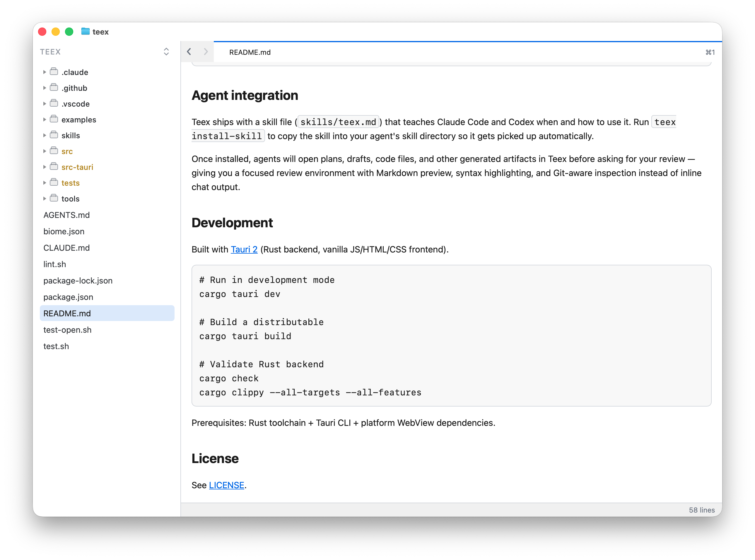Click the forward navigation chevron
Viewport: 755px width, 560px height.
click(206, 52)
